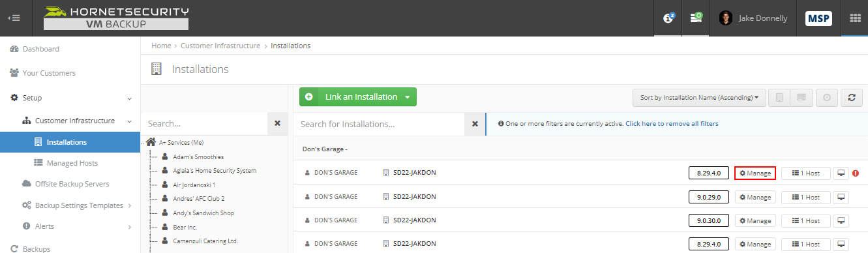Image resolution: width=868 pixels, height=253 pixels.
Task: Click Jake Donnelly user name in header
Action: (763, 18)
